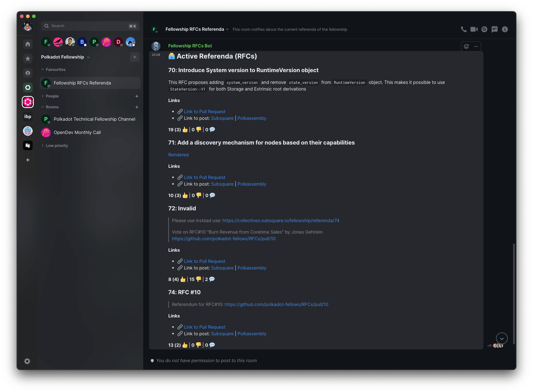Open the Rendered link under RFC 71
Screen dimensions: 533x392
tap(178, 155)
